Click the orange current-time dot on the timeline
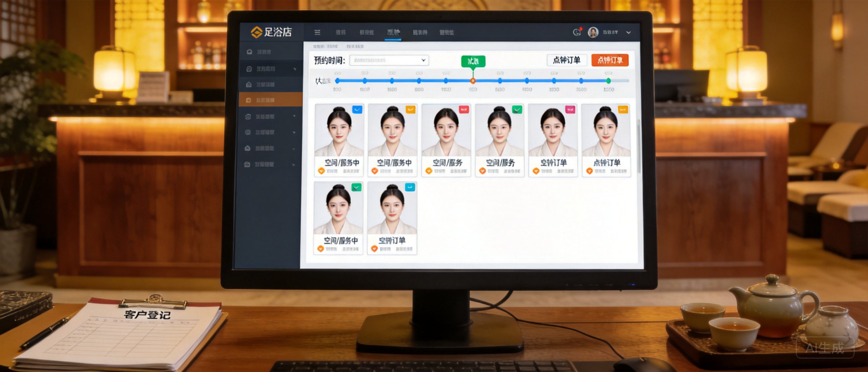Image resolution: width=868 pixels, height=372 pixels. click(x=473, y=81)
